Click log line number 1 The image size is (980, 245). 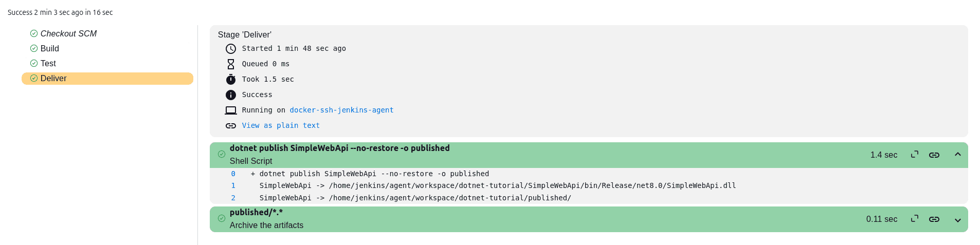click(233, 186)
